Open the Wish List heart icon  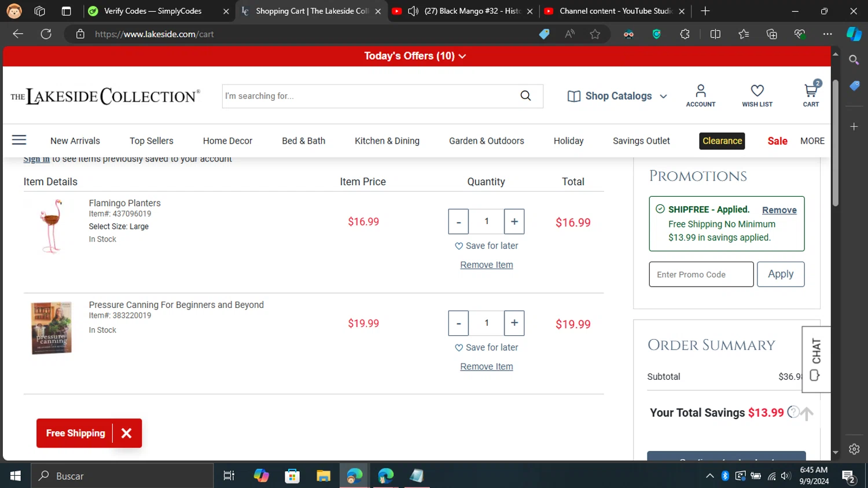click(x=757, y=96)
